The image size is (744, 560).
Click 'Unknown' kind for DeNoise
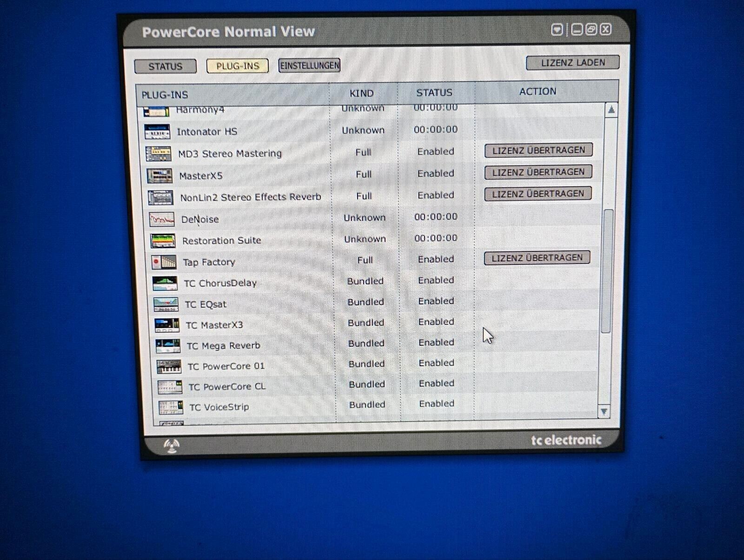coord(365,217)
